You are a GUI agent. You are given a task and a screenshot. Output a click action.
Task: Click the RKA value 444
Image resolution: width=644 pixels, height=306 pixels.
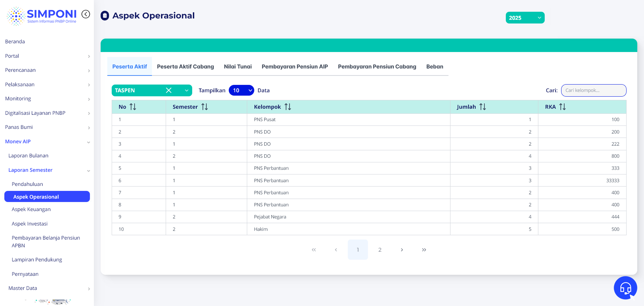(615, 217)
